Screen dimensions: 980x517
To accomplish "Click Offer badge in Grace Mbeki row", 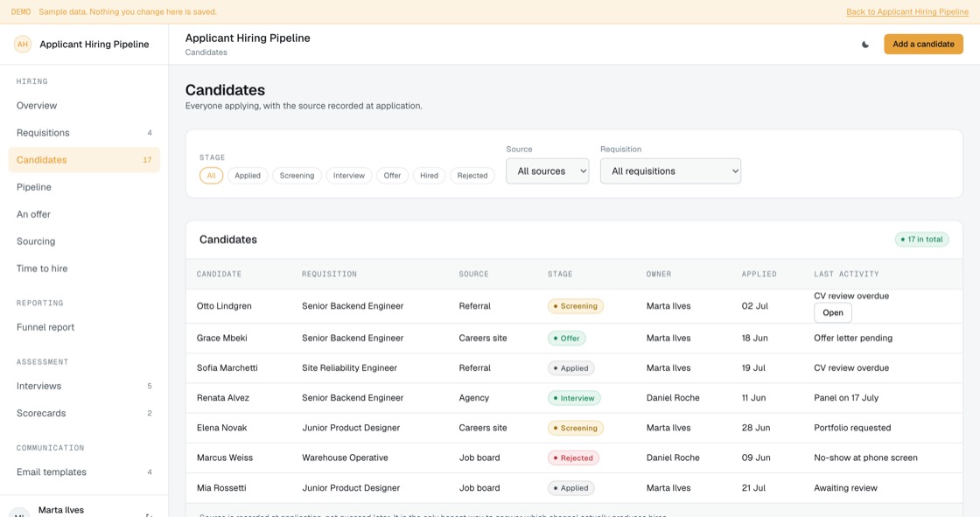I will point(566,339).
